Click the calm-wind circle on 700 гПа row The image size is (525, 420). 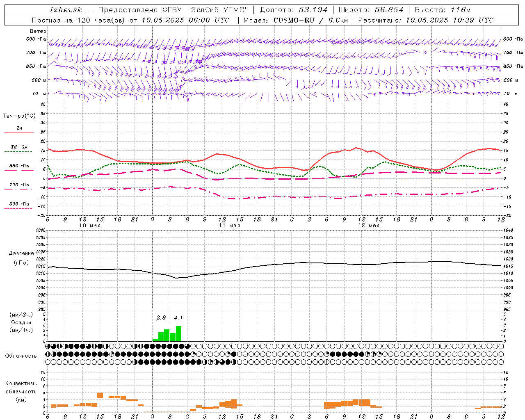tap(425, 52)
